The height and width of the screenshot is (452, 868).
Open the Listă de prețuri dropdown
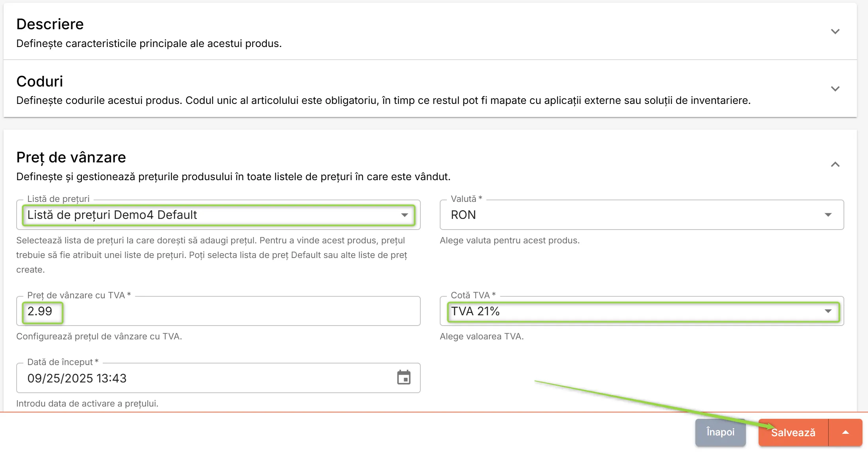pyautogui.click(x=218, y=215)
